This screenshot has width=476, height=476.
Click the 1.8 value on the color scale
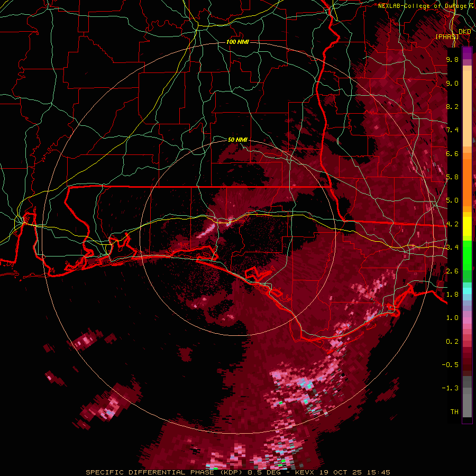click(452, 295)
